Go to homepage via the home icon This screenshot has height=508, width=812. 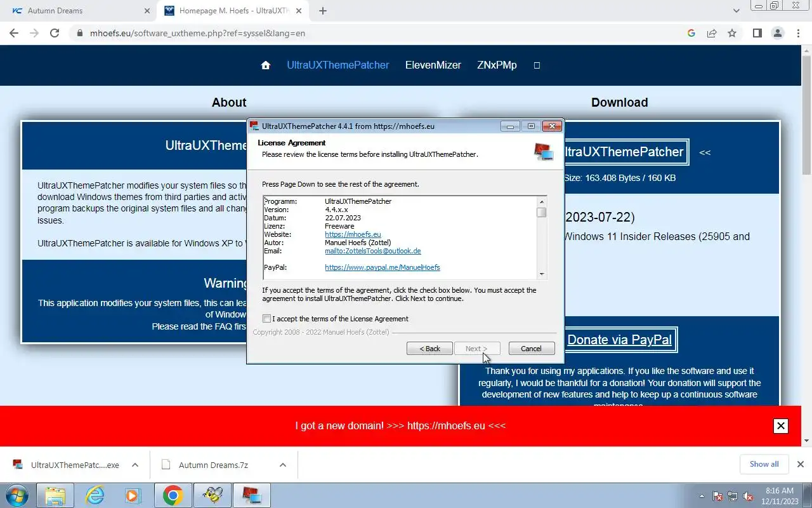(x=266, y=65)
